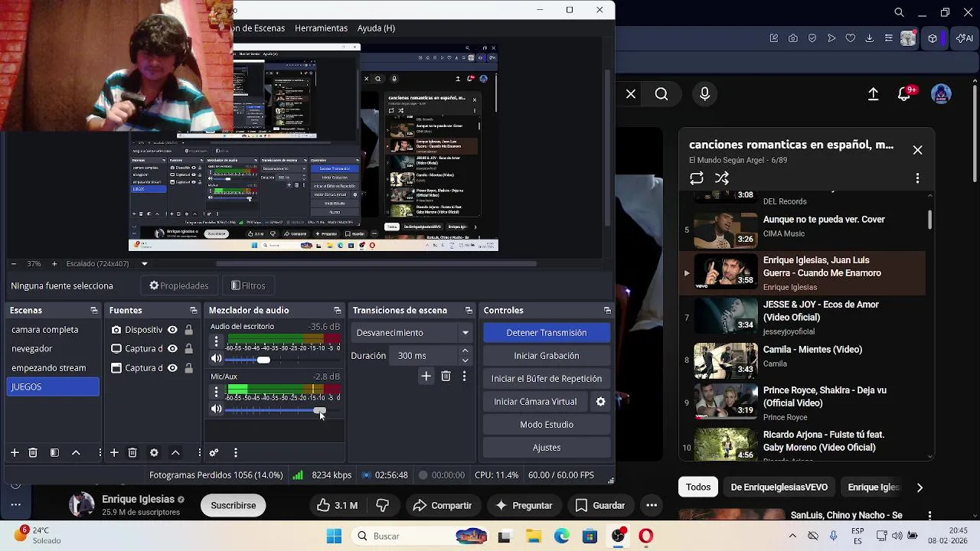The height and width of the screenshot is (551, 980).
Task: Toggle eye for last Captura d source
Action: 172,368
